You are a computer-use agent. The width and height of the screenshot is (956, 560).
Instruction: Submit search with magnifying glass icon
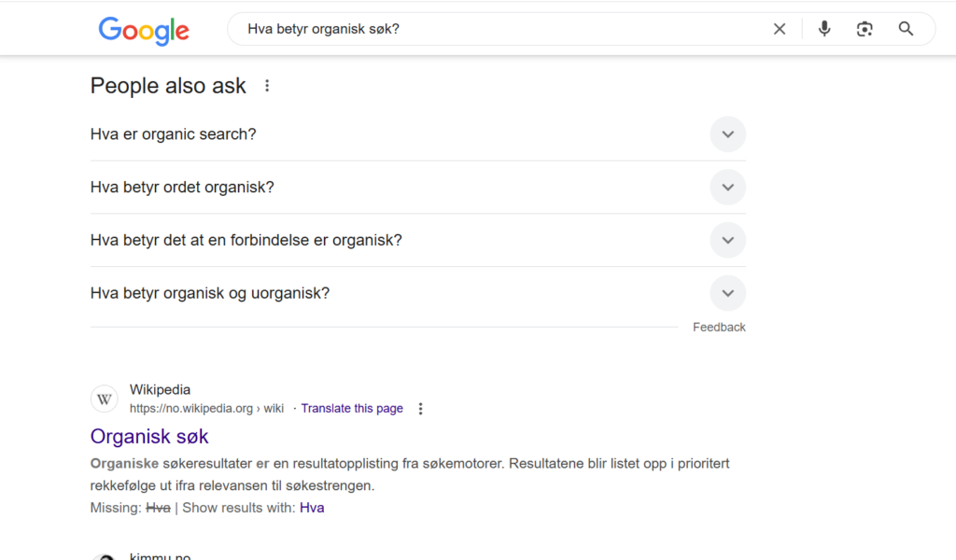[906, 29]
